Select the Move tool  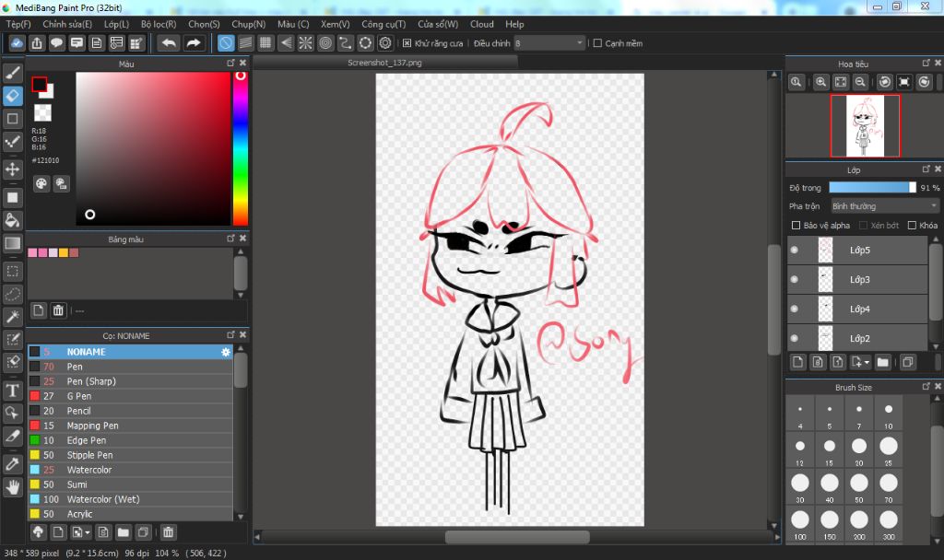[13, 169]
